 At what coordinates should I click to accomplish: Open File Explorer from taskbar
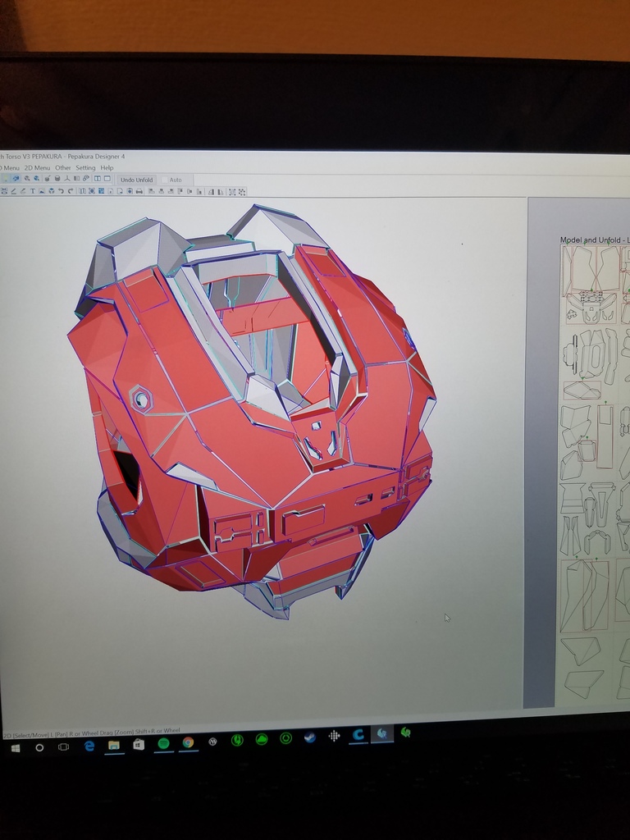tap(113, 745)
